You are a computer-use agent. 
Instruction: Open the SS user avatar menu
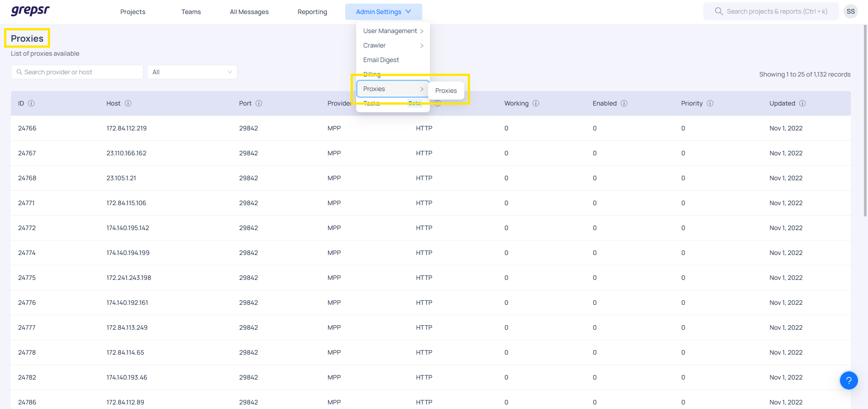click(851, 11)
